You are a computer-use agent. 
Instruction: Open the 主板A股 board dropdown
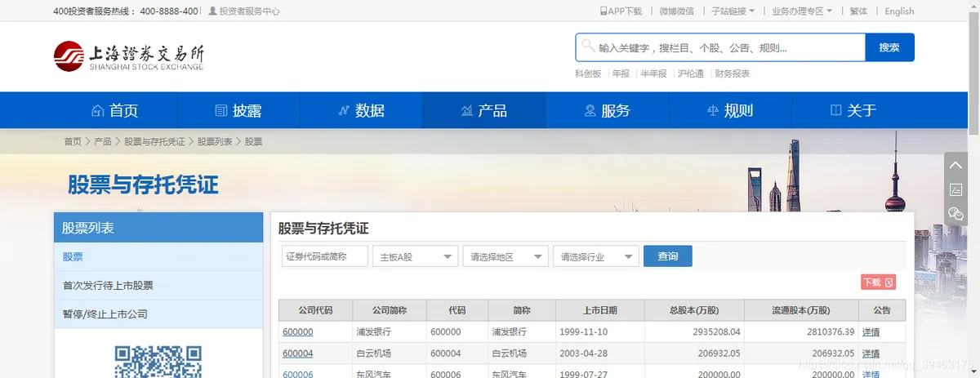pyautogui.click(x=415, y=256)
